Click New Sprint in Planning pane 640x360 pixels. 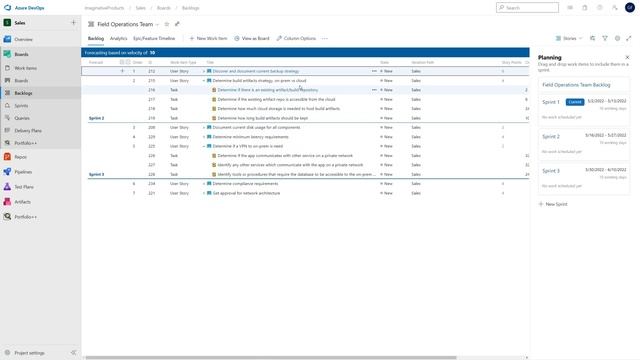pyautogui.click(x=553, y=204)
